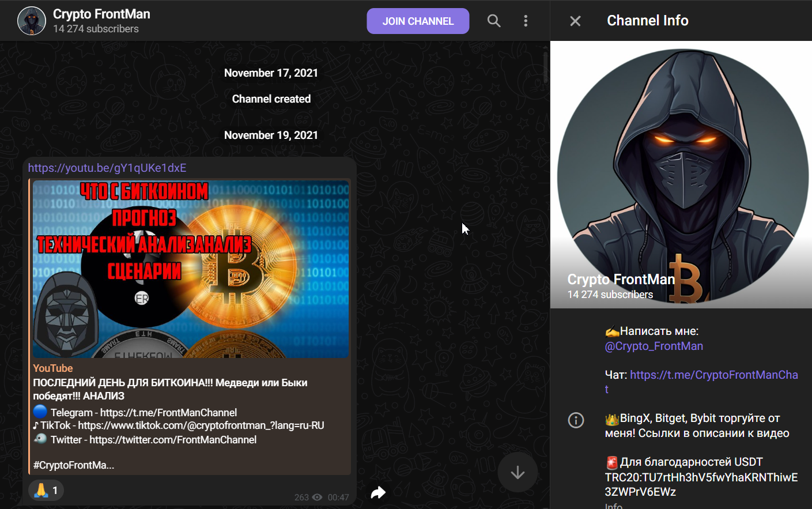Image resolution: width=812 pixels, height=509 pixels.
Task: Open the @Crypto_FrontMan profile link
Action: tap(654, 346)
